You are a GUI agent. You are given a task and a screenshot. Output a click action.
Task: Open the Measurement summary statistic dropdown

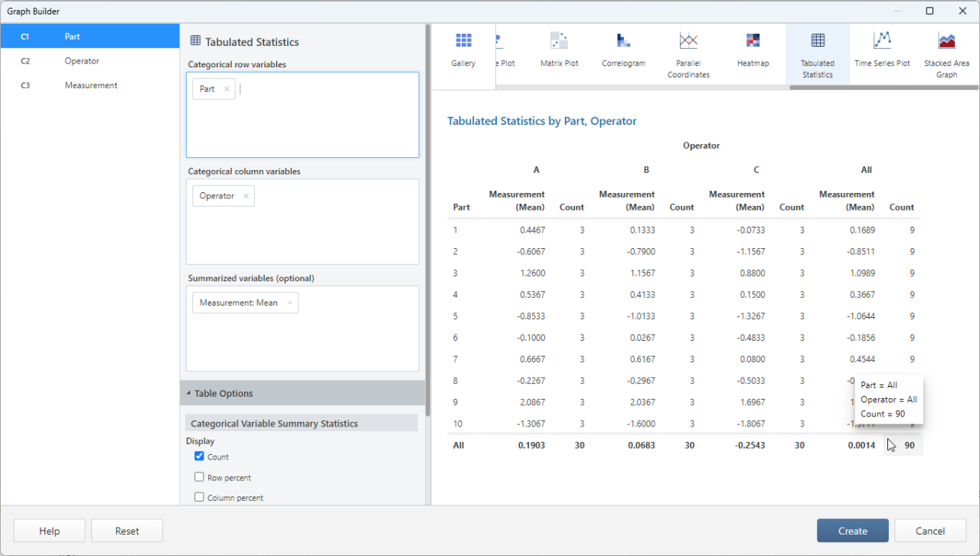coord(289,303)
